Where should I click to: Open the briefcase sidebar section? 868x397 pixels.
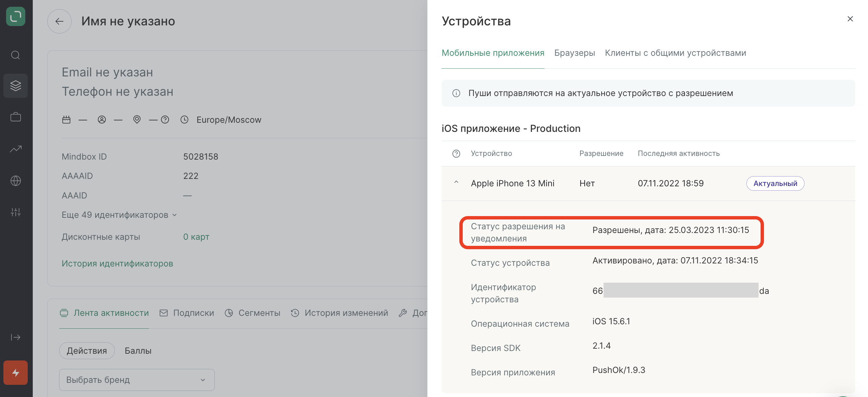pos(16,117)
